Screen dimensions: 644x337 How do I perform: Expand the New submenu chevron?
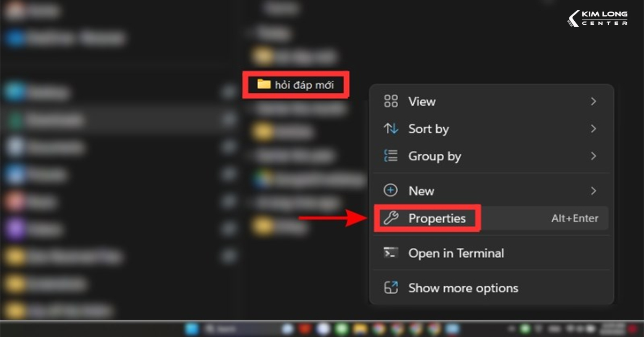point(593,191)
